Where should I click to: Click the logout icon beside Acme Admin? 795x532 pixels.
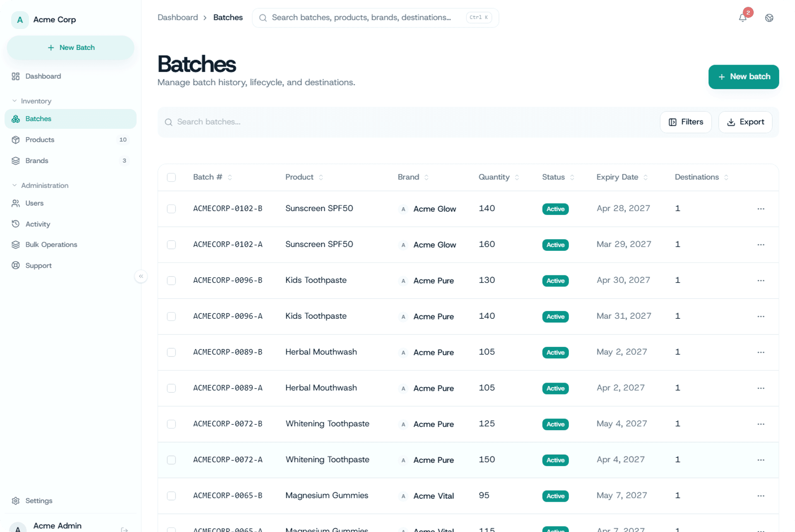pos(124,530)
